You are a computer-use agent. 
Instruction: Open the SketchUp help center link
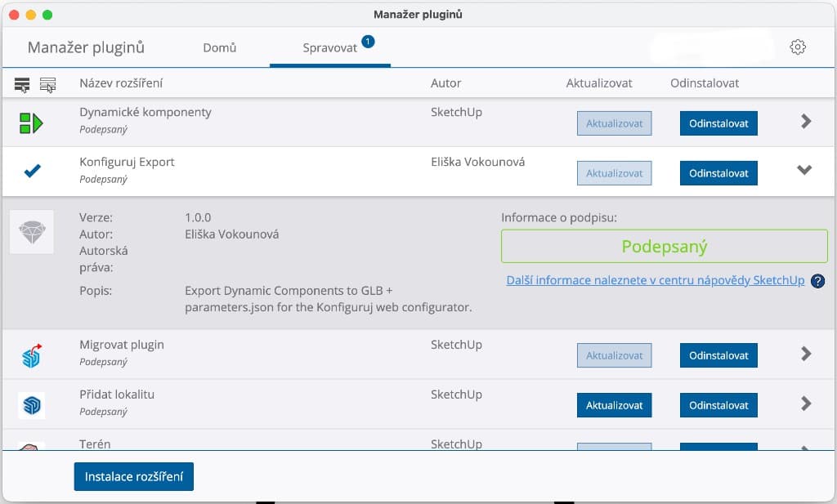[x=655, y=280]
